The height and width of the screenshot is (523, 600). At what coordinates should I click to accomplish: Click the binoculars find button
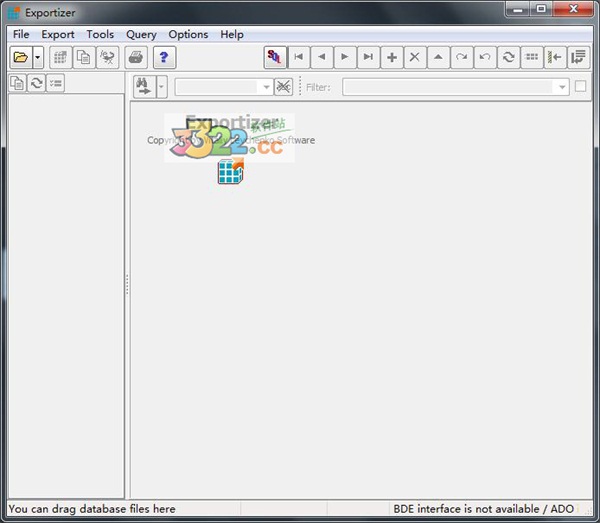click(144, 87)
